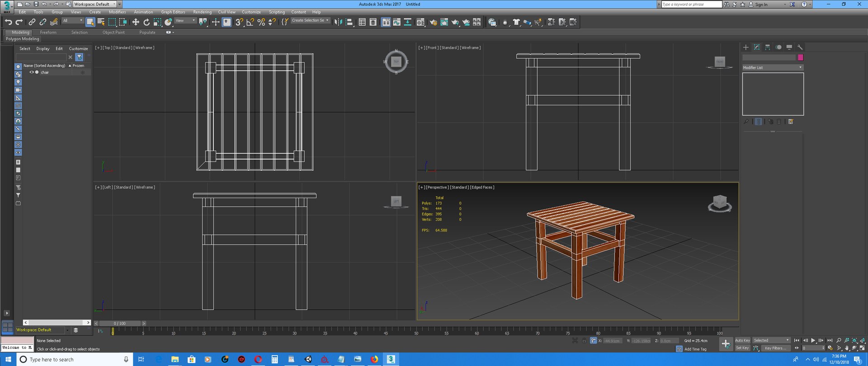
Task: Click the time slider 0 / 100 handle
Action: (x=120, y=324)
